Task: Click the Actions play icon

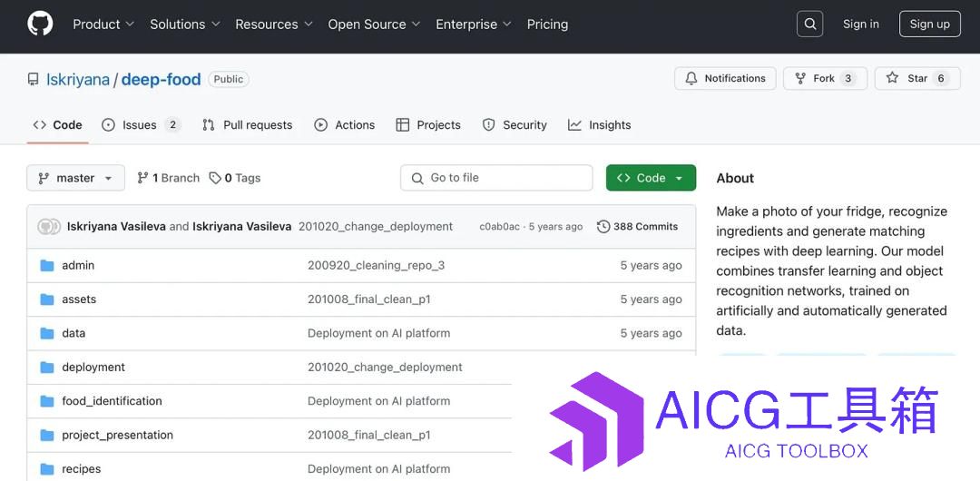Action: point(320,125)
